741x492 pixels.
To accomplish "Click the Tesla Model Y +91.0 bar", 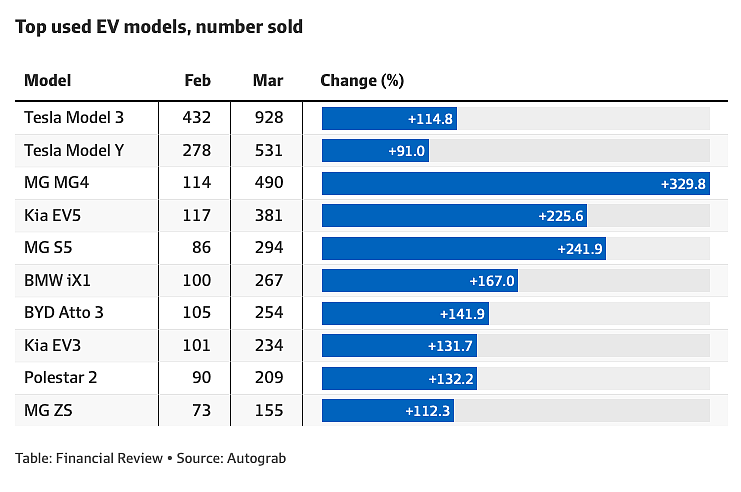I will [x=375, y=151].
